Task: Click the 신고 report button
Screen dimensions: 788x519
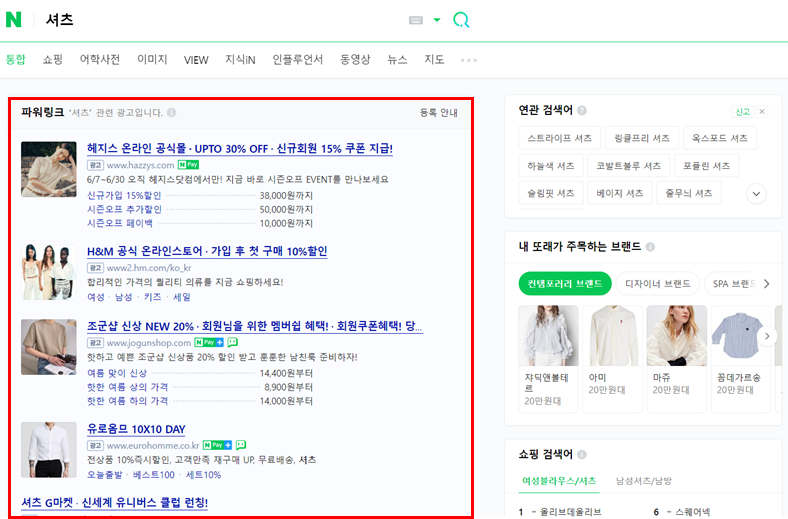Action: pyautogui.click(x=742, y=112)
